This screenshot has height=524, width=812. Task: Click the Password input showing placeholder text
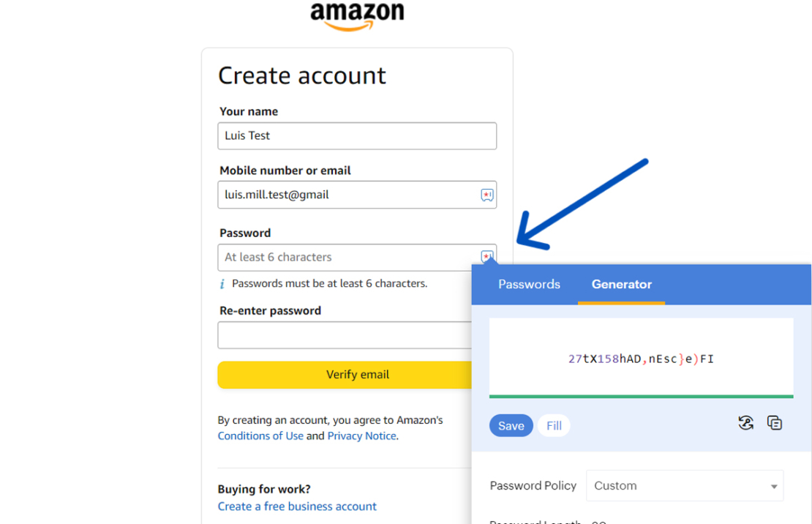click(329, 257)
